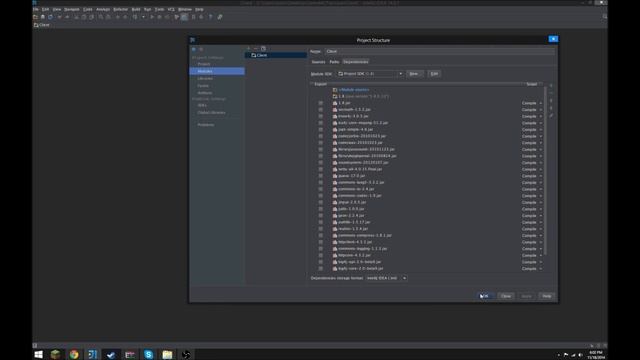
Task: Click the module Name input field
Action: click(x=440, y=51)
